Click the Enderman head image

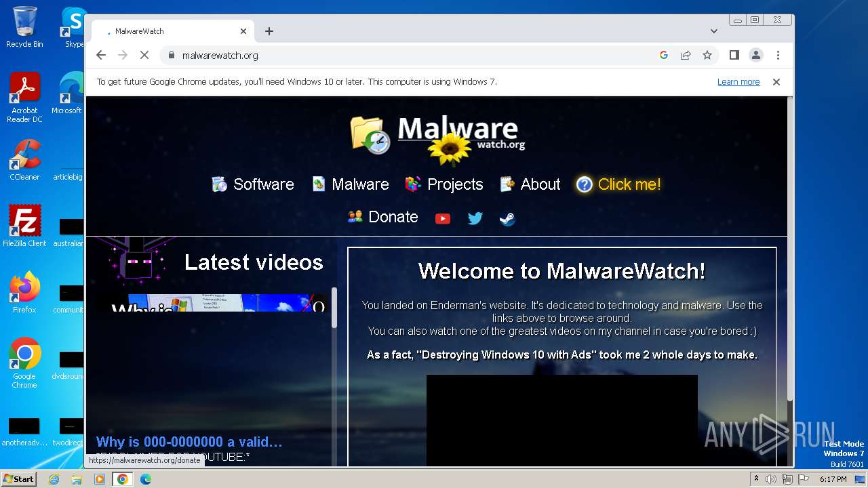(138, 261)
